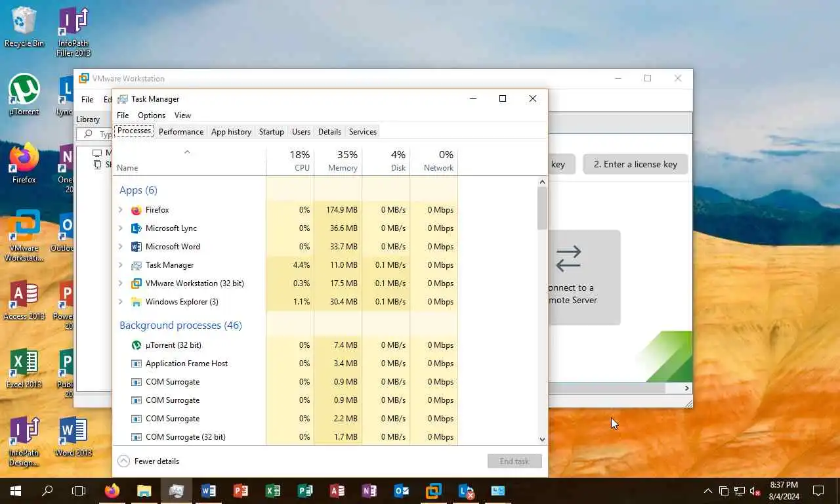Click the Publisher icon in the taskbar
This screenshot has width=840, height=504.
point(305,491)
